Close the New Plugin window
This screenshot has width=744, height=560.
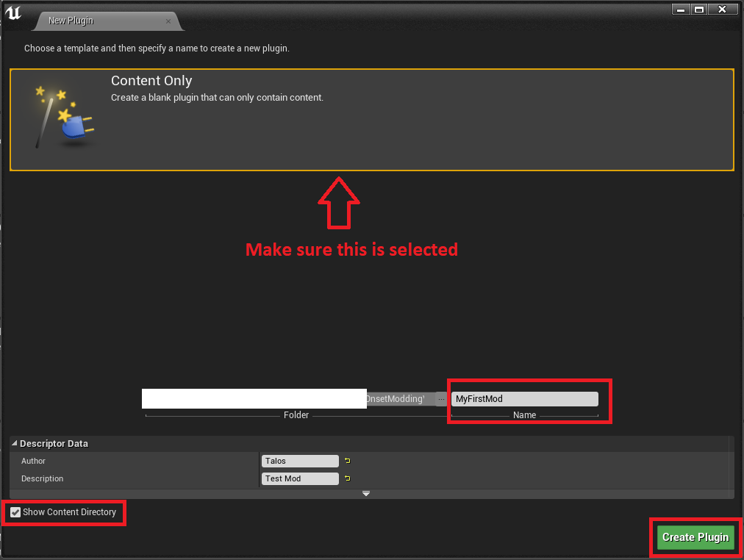click(722, 10)
